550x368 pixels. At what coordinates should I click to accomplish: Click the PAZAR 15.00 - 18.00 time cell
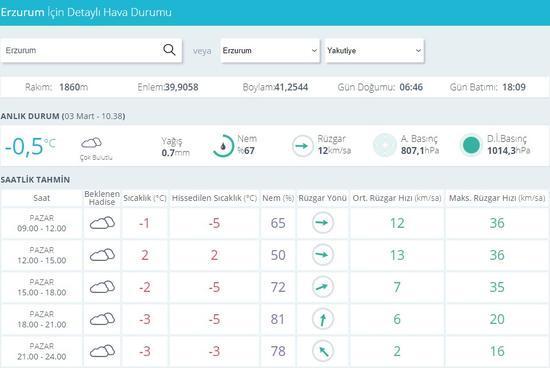(41, 287)
